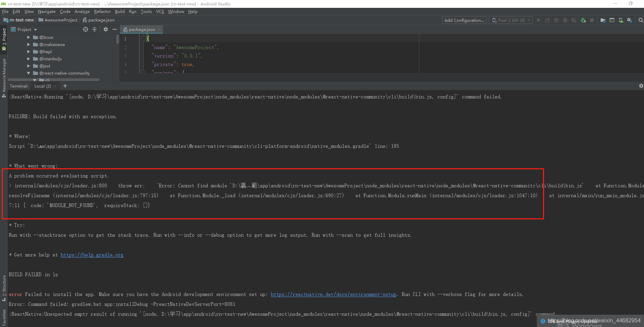Screen dimensions: 644x327
Task: Expand the @hapi folder
Action: (x=29, y=52)
